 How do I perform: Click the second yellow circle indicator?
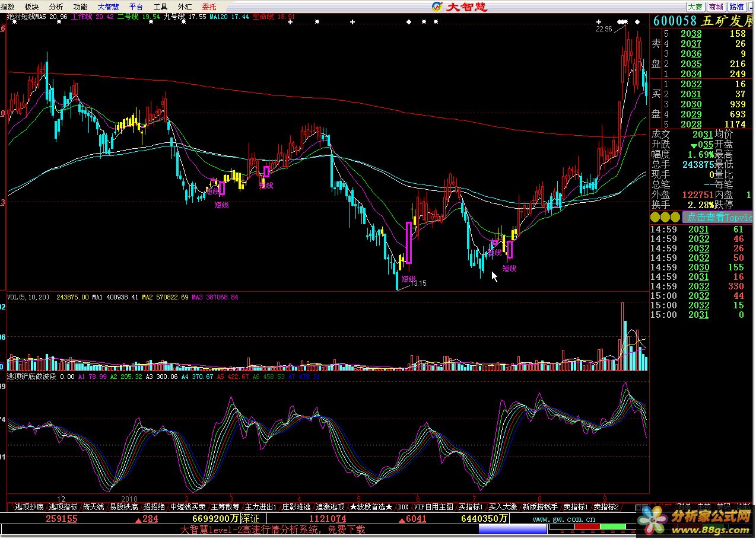click(x=666, y=217)
